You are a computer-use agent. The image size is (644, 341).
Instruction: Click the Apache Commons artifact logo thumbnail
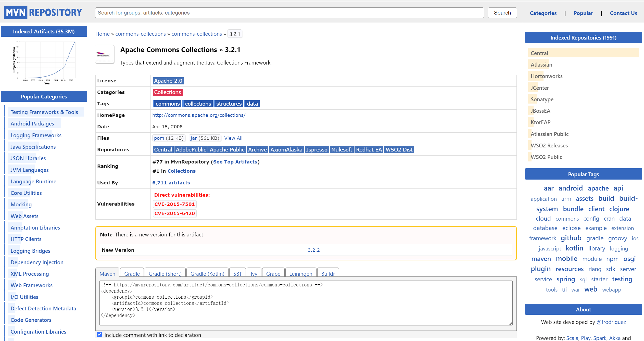click(104, 54)
